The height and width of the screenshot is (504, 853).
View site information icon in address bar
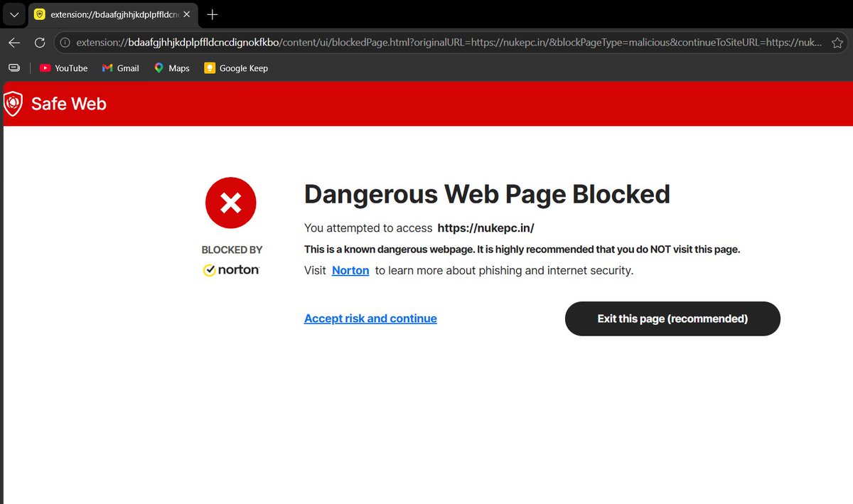65,43
